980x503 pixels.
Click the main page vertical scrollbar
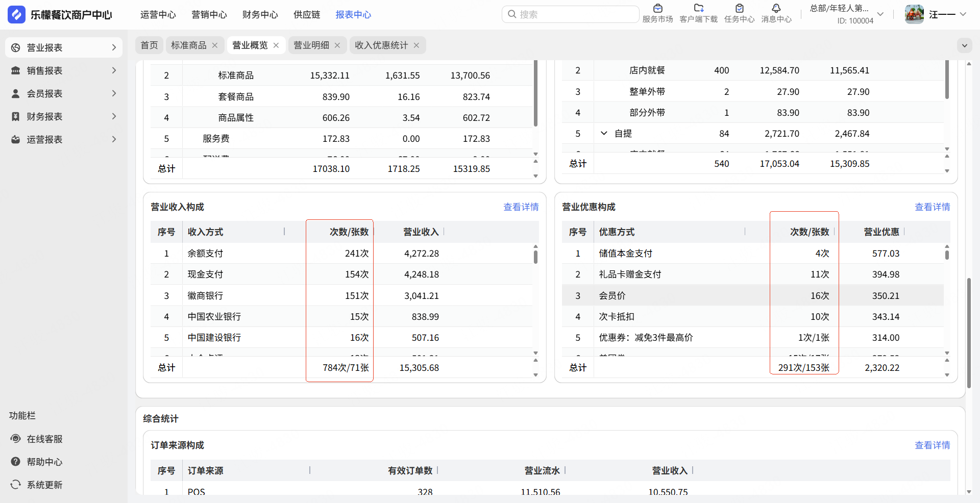tap(969, 332)
